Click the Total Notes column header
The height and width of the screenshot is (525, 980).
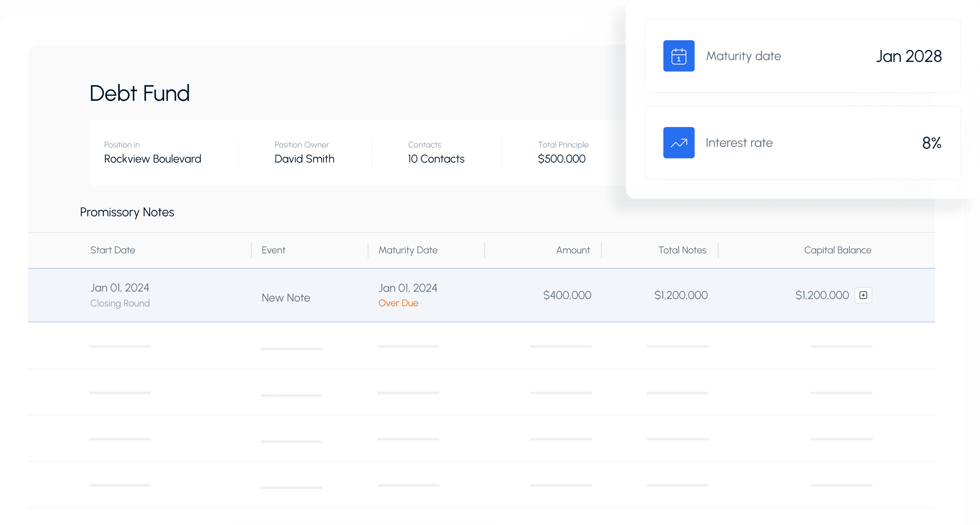(682, 250)
